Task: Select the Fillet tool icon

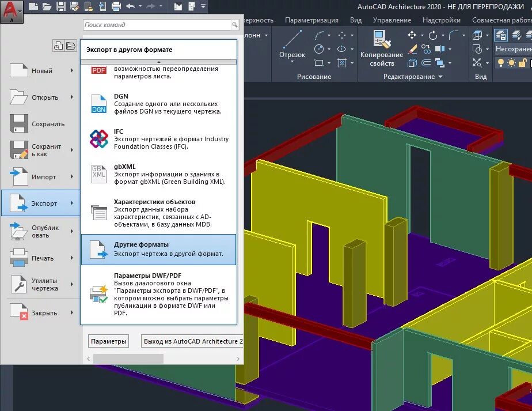Action: [454, 35]
